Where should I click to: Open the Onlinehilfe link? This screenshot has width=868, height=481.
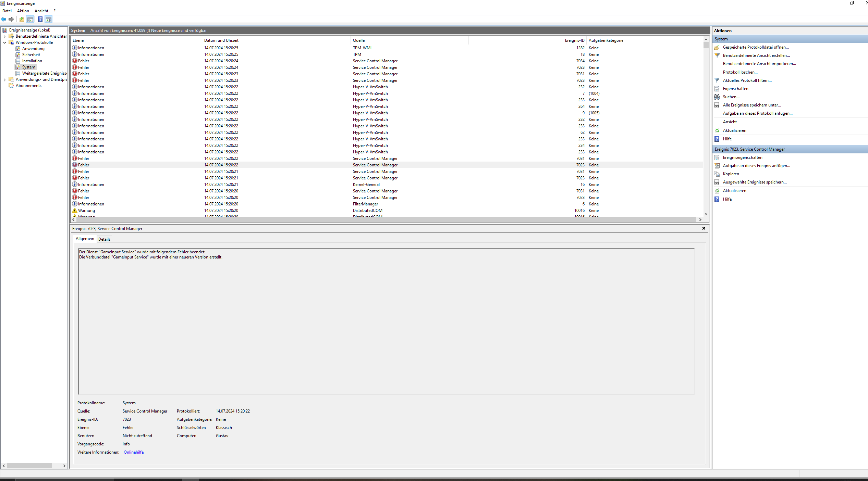click(x=133, y=452)
